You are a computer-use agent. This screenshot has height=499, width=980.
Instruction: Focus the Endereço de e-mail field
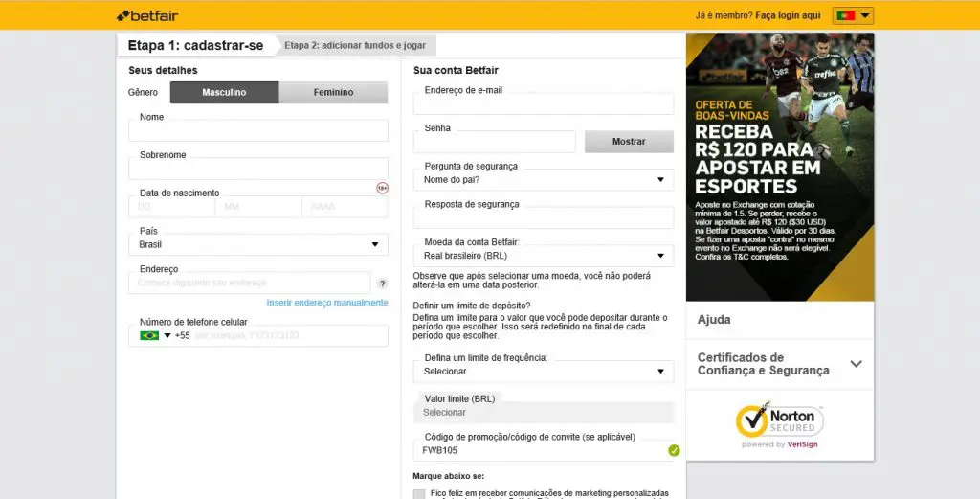point(544,103)
